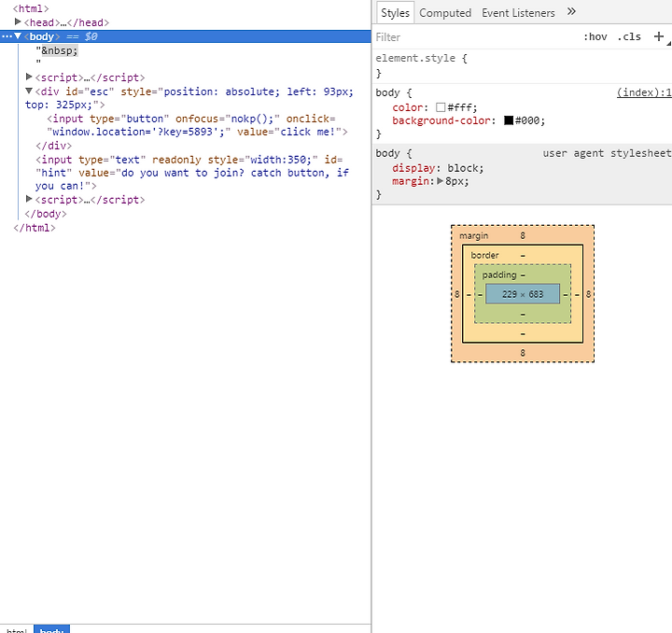Select body in the breadcrumb bar

click(52, 630)
